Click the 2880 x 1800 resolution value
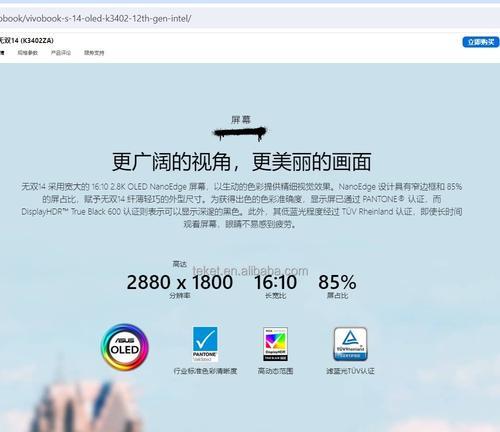Screen dimensions: 500x432 pyautogui.click(x=180, y=282)
